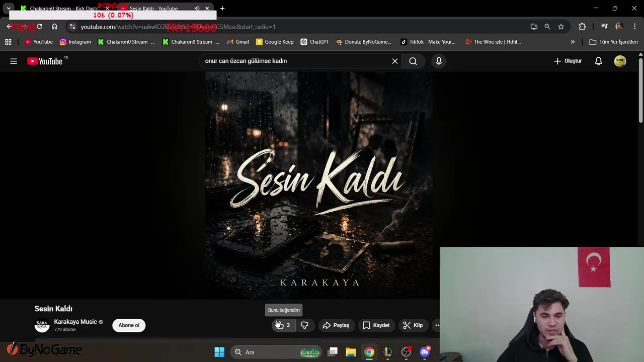Click the Sesin Kaldı video title

(x=53, y=309)
